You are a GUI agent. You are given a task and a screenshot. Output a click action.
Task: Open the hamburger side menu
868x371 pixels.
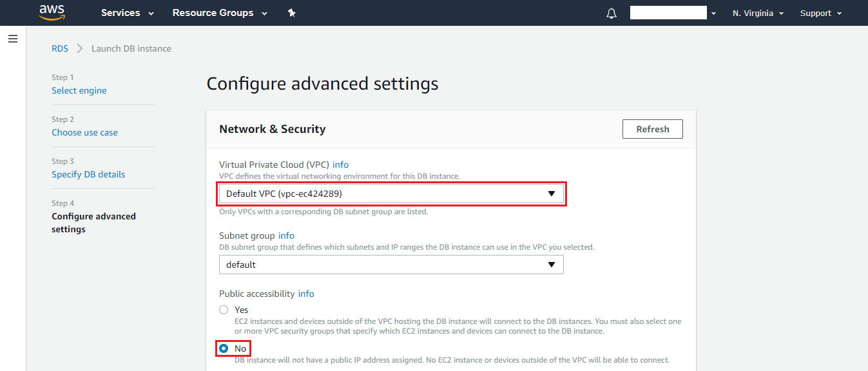(x=12, y=39)
